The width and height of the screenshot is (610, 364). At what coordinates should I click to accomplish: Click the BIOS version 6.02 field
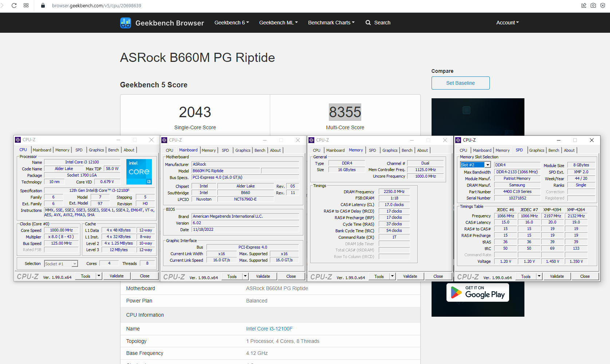[x=245, y=223]
